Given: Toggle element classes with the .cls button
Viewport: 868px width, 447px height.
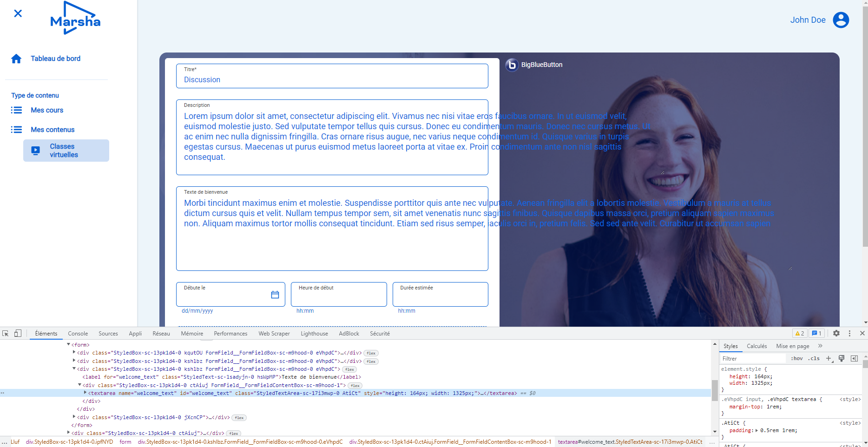Looking at the screenshot, I should coord(814,358).
